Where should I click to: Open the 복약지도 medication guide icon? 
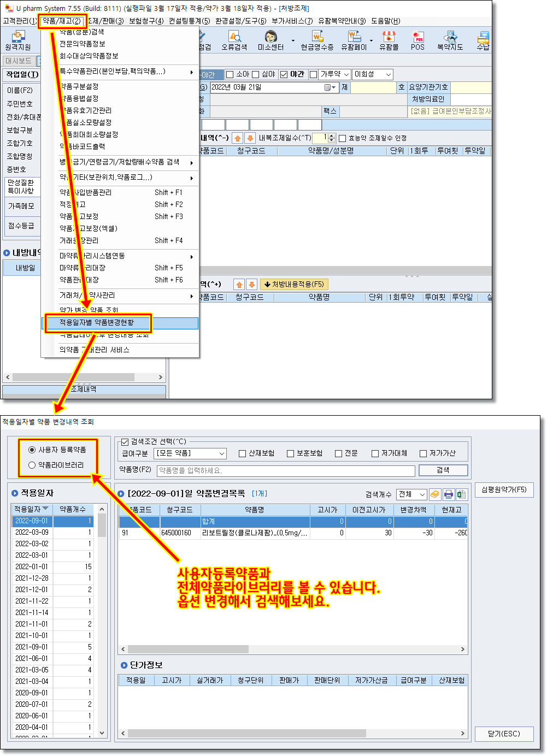[x=450, y=40]
